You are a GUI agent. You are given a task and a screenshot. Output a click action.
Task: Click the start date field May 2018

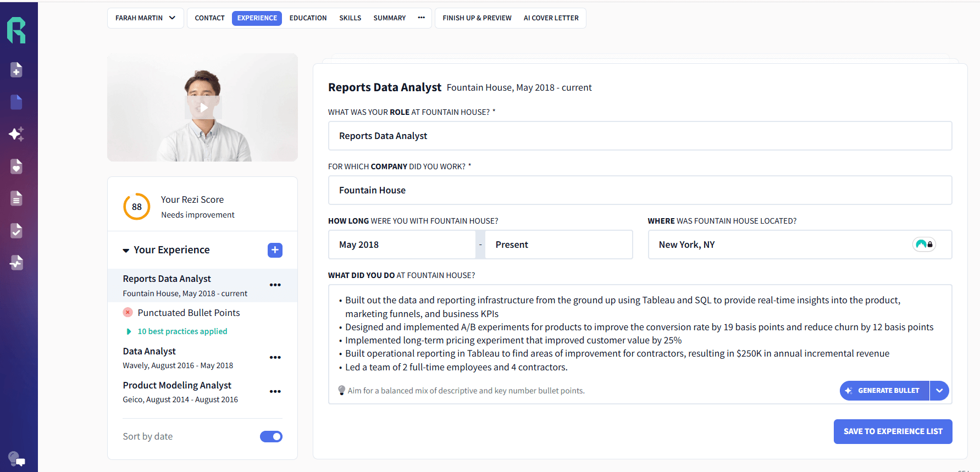point(402,245)
